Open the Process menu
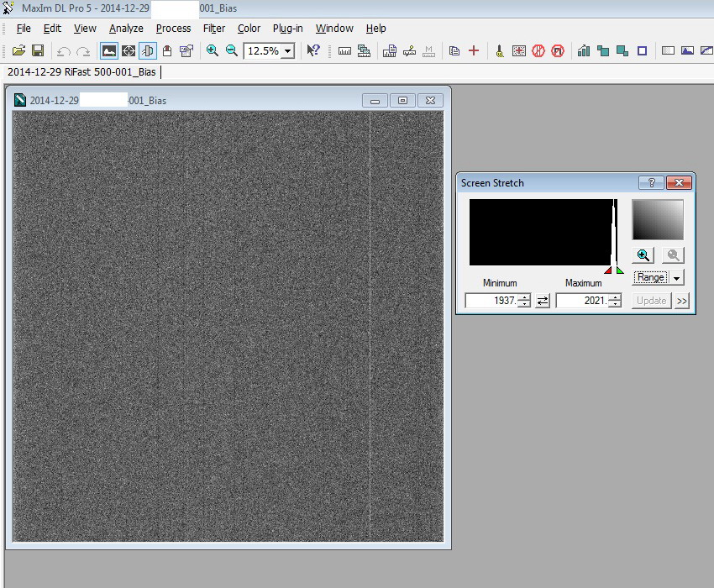The width and height of the screenshot is (714, 588). pyautogui.click(x=173, y=28)
